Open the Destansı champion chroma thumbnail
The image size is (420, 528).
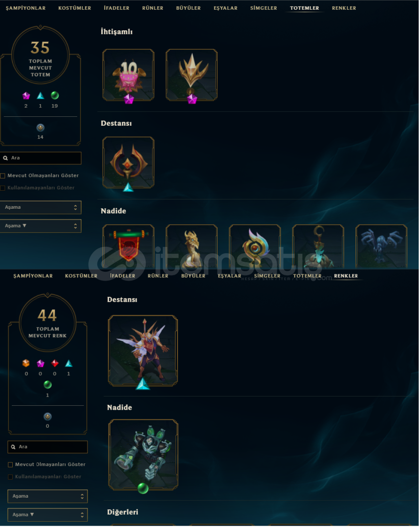143,351
